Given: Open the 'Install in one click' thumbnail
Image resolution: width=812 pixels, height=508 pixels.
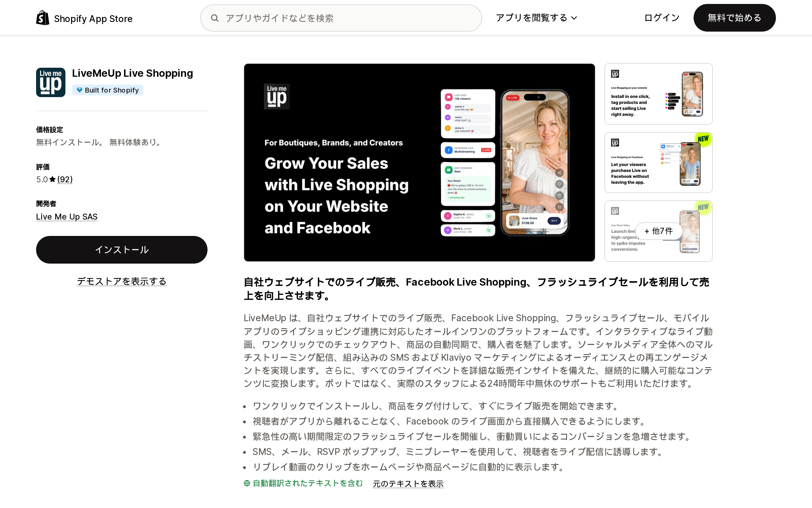Looking at the screenshot, I should tap(658, 94).
